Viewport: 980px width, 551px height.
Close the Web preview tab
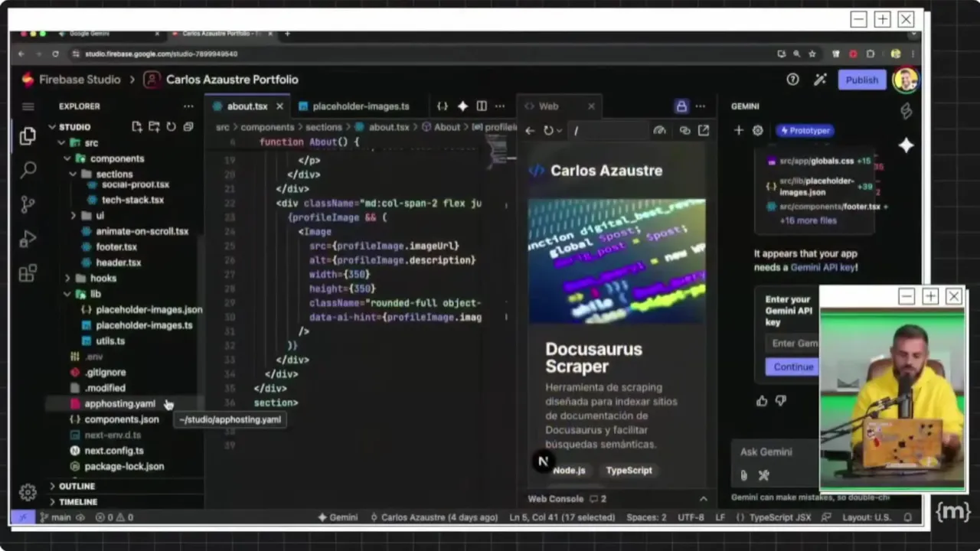591,106
